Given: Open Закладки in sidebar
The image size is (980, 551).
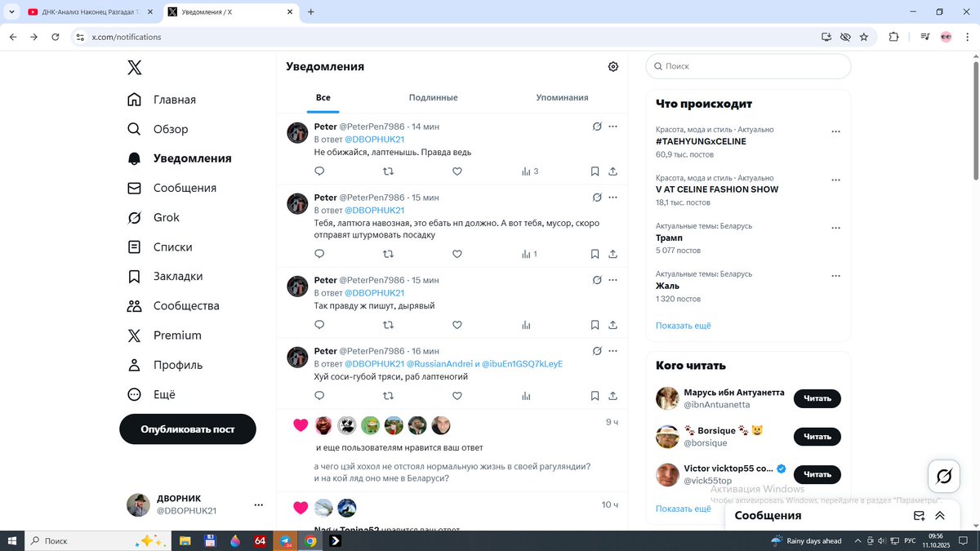Looking at the screenshot, I should 166,276.
